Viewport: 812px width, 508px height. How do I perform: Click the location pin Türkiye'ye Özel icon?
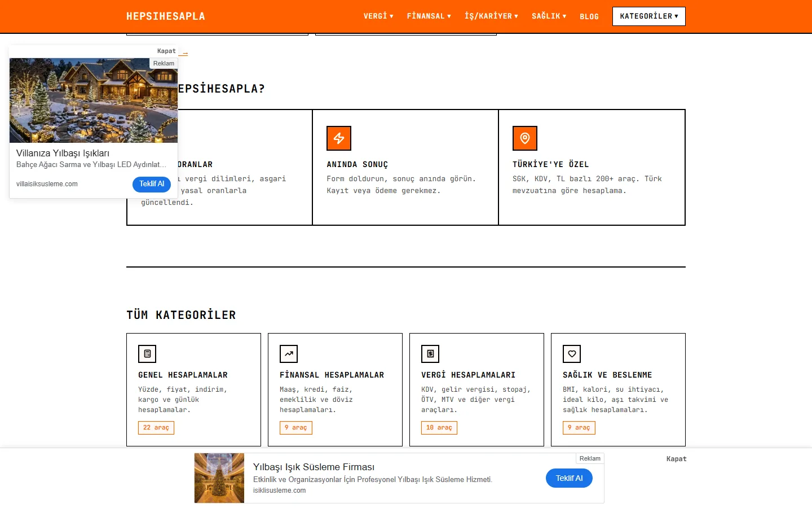[525, 138]
